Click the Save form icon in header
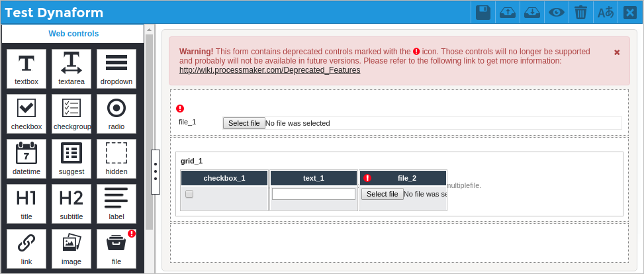 (483, 13)
